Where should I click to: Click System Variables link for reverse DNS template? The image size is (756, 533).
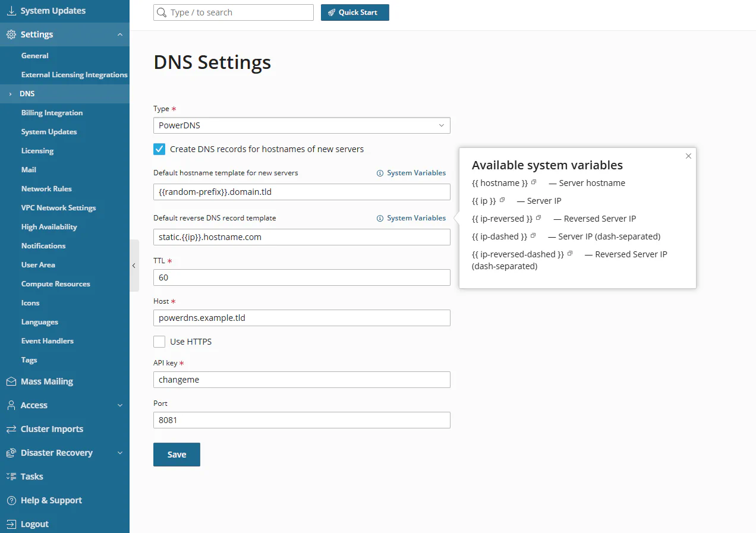[416, 218]
